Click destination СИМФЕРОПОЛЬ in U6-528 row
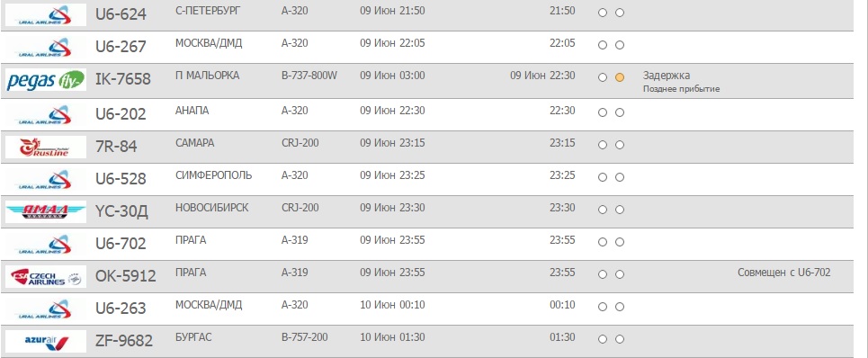868x358 pixels. (214, 175)
